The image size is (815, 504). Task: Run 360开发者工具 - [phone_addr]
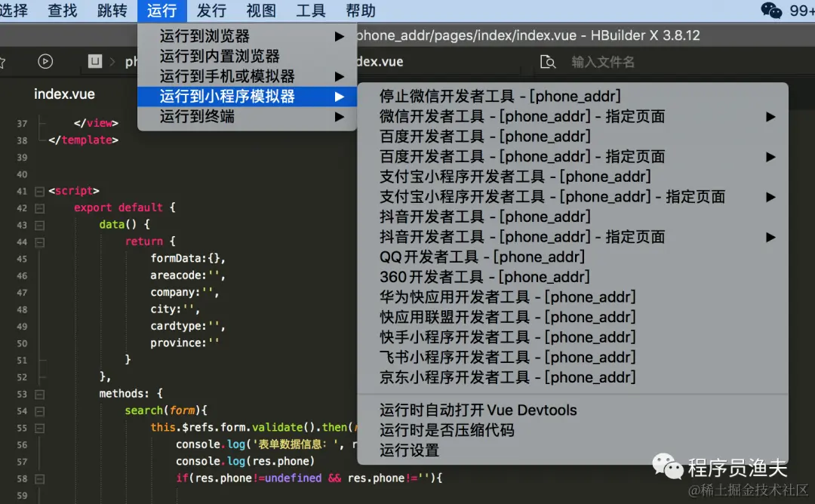[573, 277]
